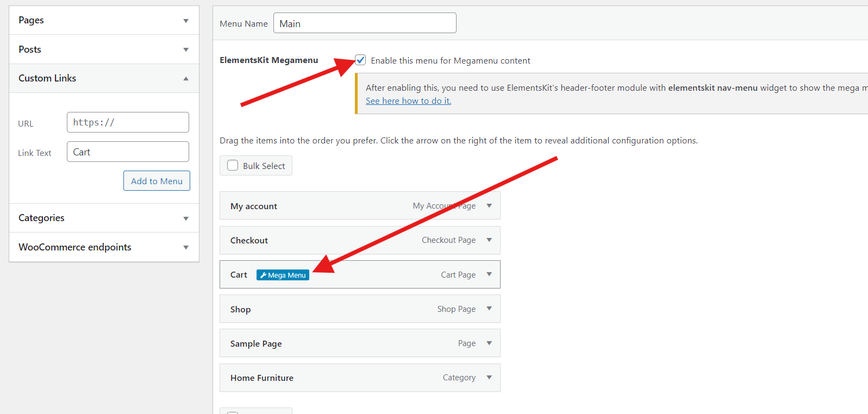
Task: Select the Checkout menu item title
Action: pyautogui.click(x=249, y=241)
